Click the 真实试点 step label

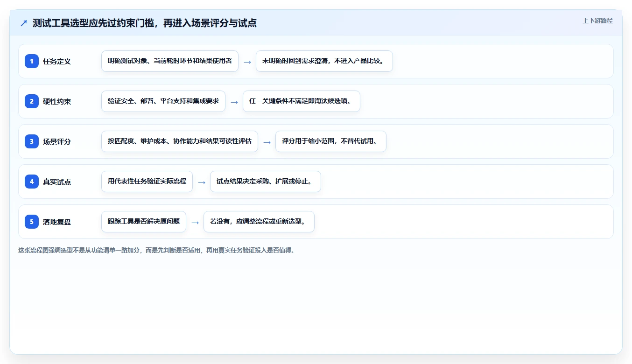(x=57, y=182)
